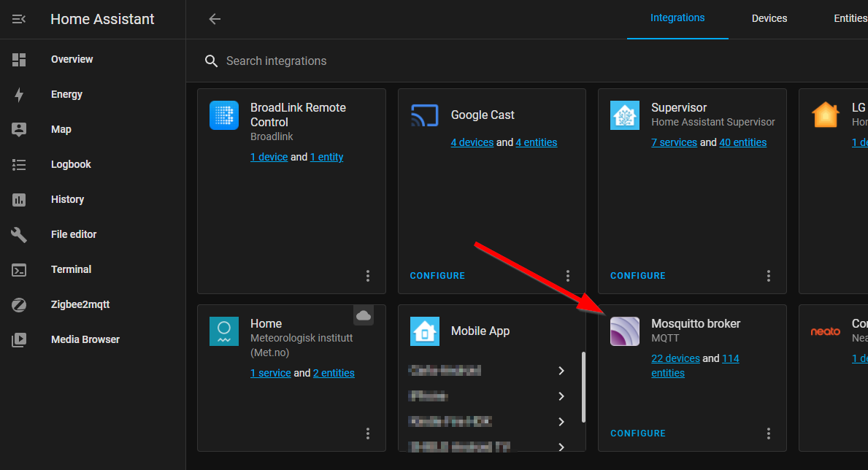Open the Logbook from the sidebar
Screen dimensions: 868x470
click(x=71, y=164)
